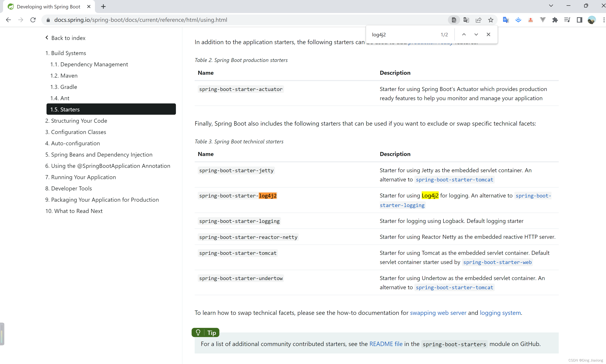Viewport: 606px width, 364px height.
Task: Jump to previous find result
Action: pos(464,35)
